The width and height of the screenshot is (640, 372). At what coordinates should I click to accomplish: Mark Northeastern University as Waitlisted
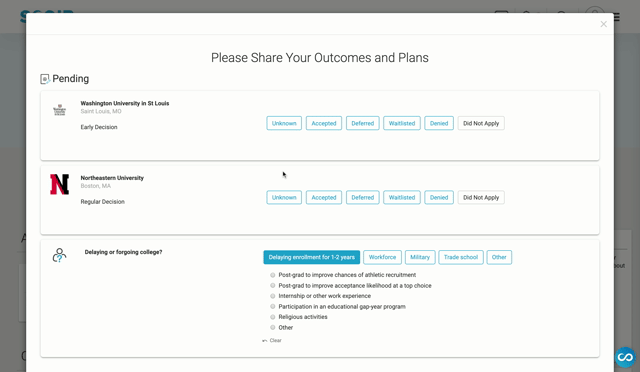tap(402, 198)
